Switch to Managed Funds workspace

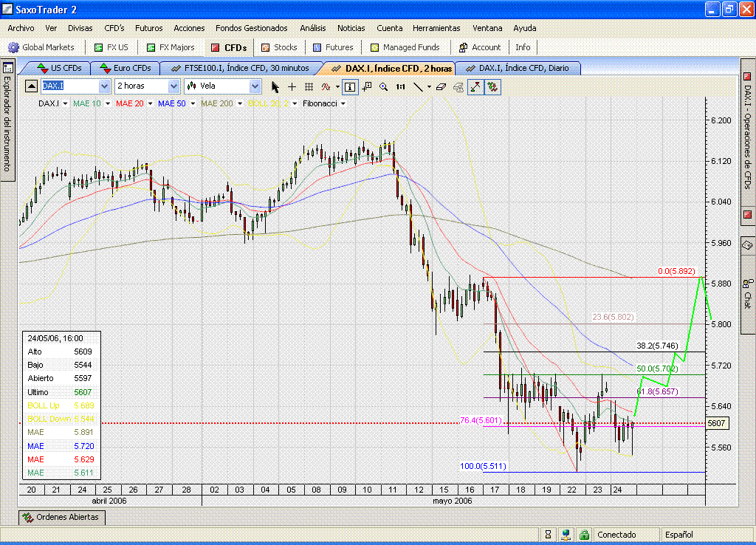click(405, 47)
